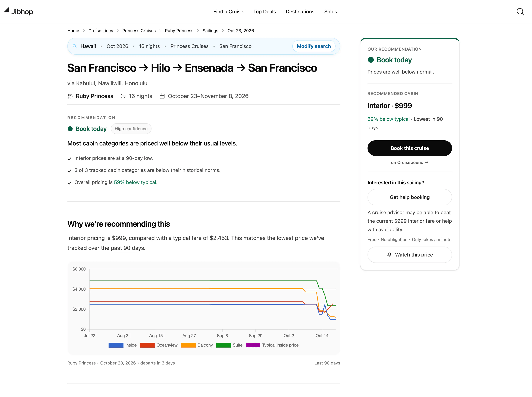Open Cruise Lines breadcrumb
The height and width of the screenshot is (397, 532).
(100, 31)
